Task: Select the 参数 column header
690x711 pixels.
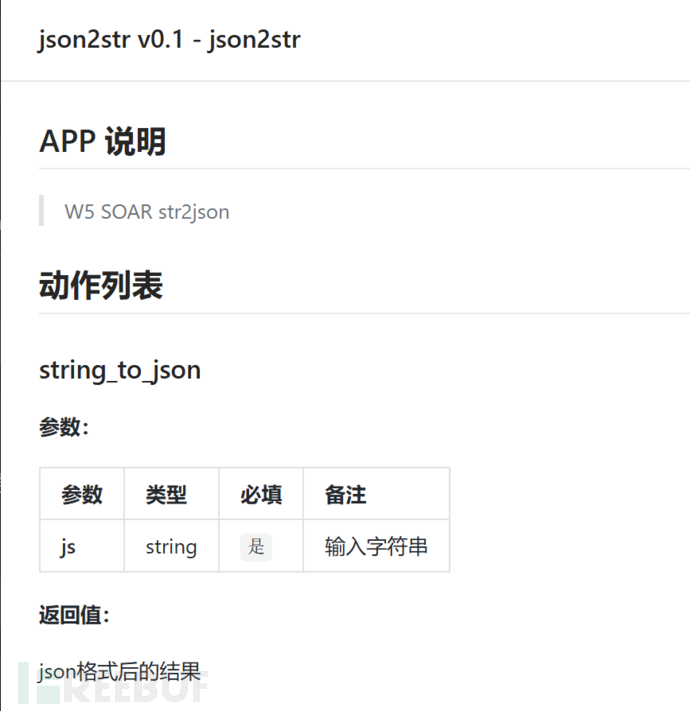Action: [82, 494]
